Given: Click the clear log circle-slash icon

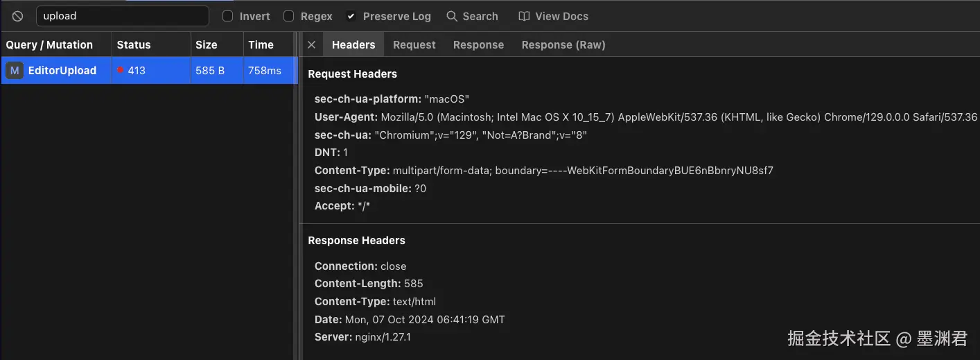Looking at the screenshot, I should click(18, 16).
